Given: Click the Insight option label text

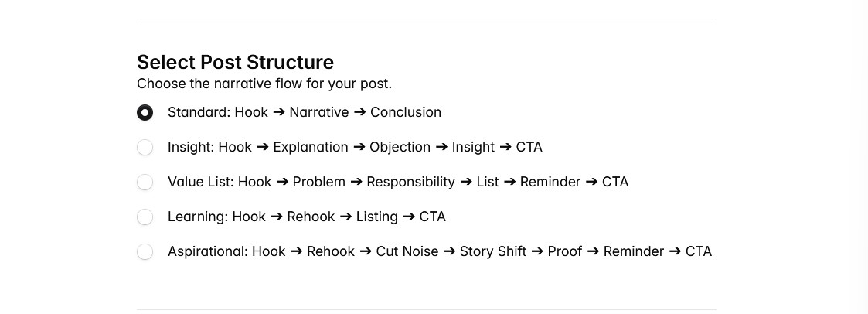Looking at the screenshot, I should (355, 147).
